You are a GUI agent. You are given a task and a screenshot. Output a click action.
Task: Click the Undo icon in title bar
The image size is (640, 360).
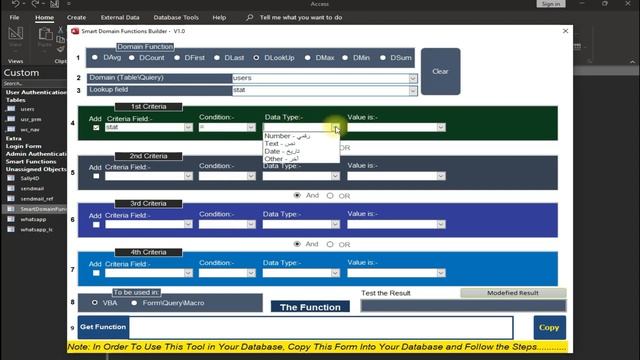pos(16,4)
